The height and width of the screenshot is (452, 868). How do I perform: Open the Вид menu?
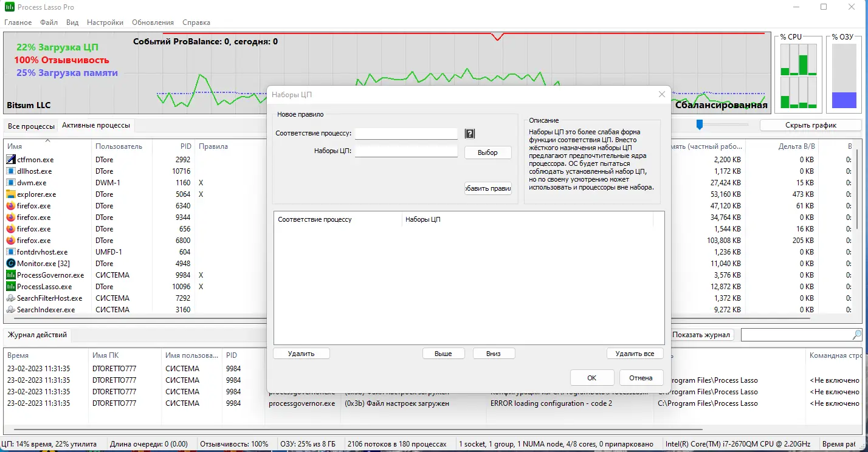(72, 22)
